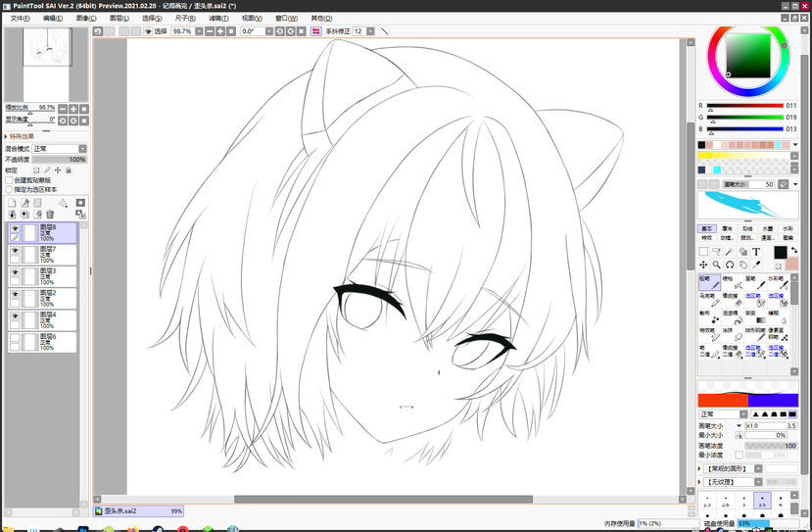The width and height of the screenshot is (812, 532).
Task: Open the 图层(L) menu
Action: (119, 18)
